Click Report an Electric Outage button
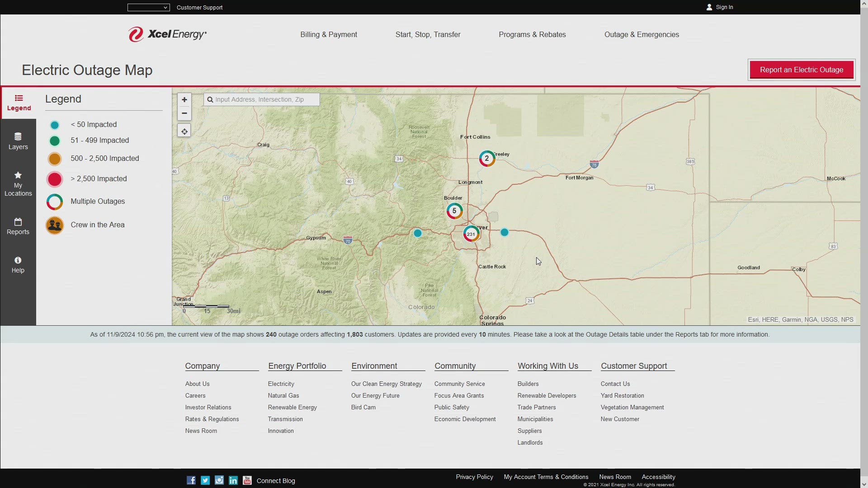 801,70
